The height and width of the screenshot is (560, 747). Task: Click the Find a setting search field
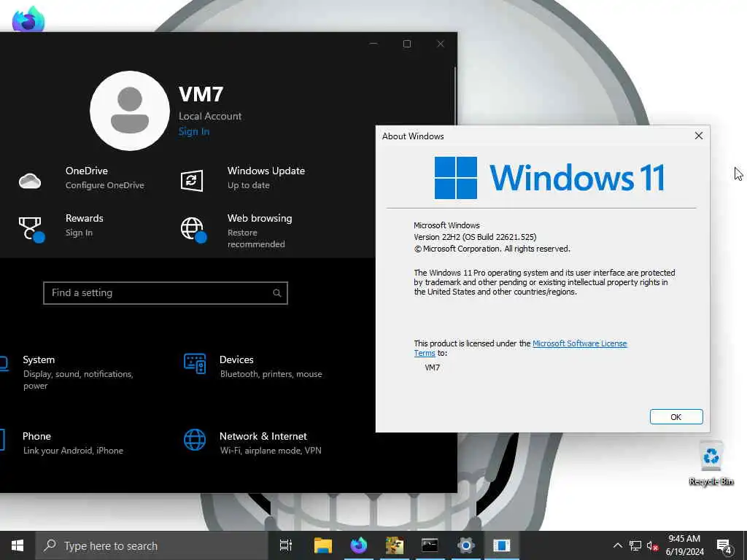[166, 293]
